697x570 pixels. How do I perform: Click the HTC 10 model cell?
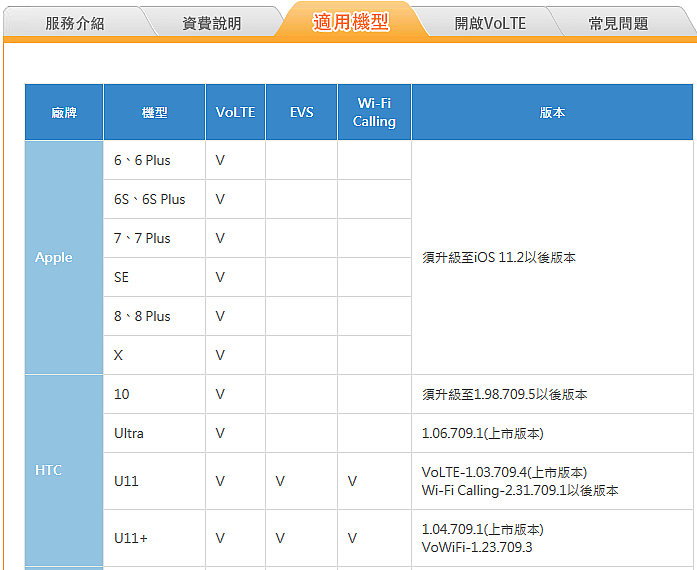[154, 394]
